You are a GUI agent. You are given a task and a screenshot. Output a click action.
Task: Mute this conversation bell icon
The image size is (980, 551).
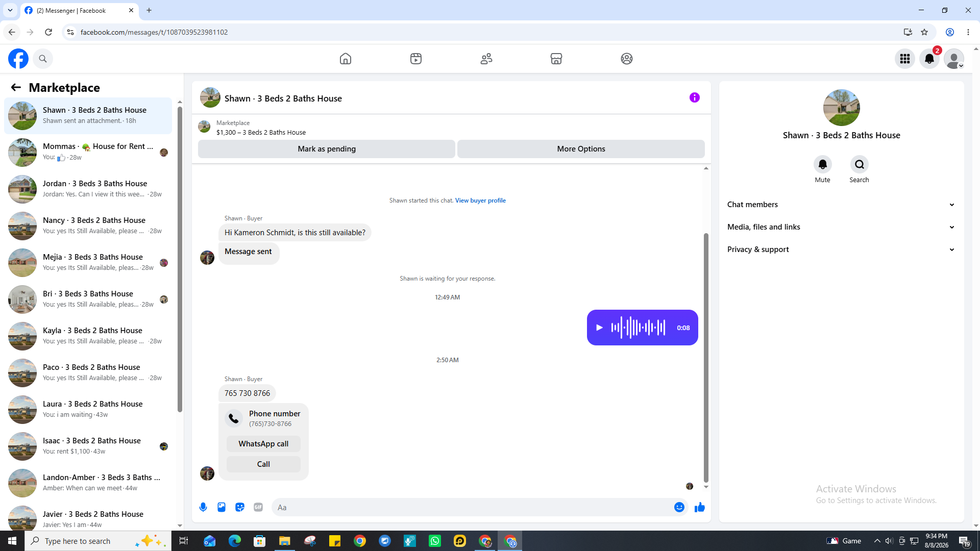(823, 164)
